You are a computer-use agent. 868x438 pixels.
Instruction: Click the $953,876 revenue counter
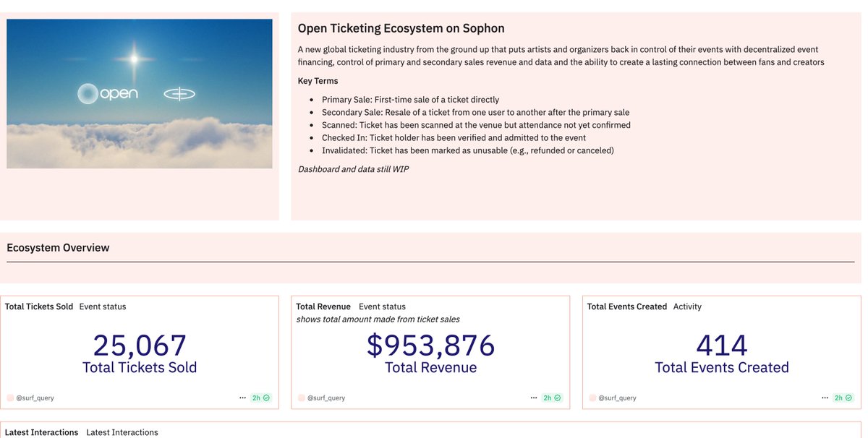[431, 345]
